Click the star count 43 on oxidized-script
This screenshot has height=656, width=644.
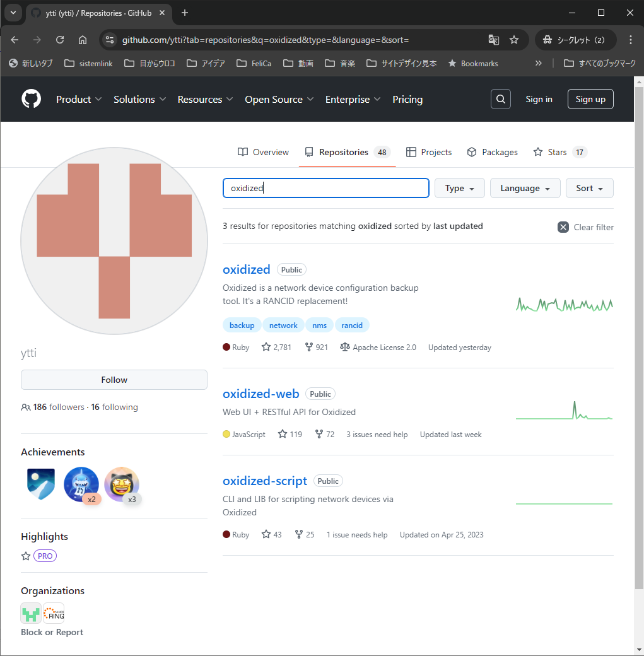(x=272, y=535)
